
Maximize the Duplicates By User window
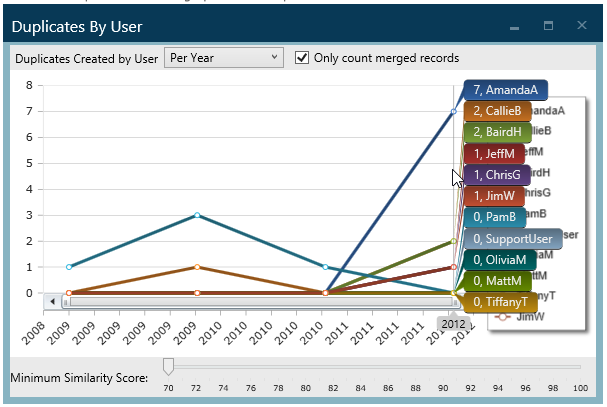click(548, 26)
